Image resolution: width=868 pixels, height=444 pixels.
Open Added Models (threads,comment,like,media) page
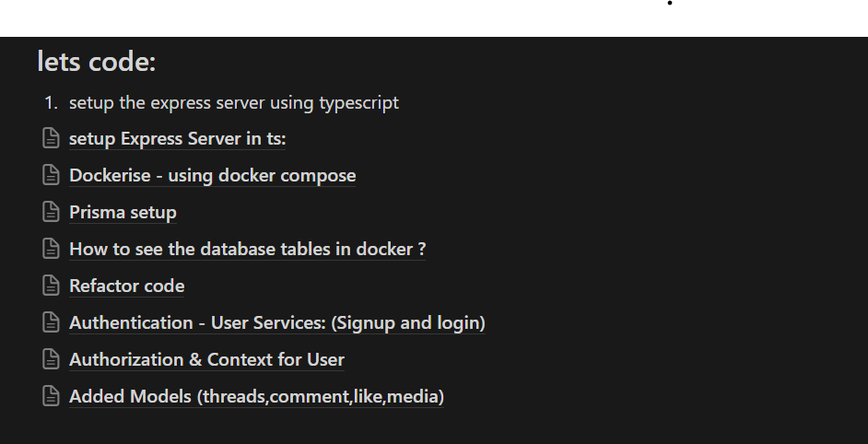[256, 397]
